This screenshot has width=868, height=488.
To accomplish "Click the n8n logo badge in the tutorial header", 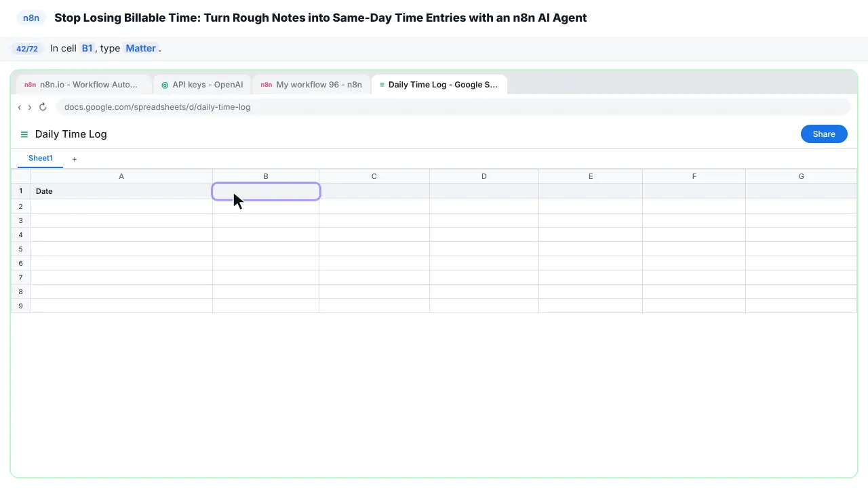I will point(31,18).
